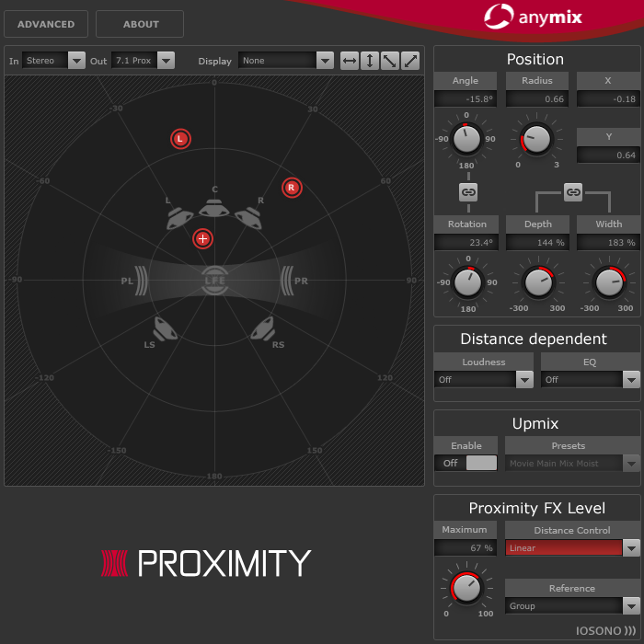Click the LFE subwoofer icon
Viewport: 644px width, 644px height.
click(214, 281)
